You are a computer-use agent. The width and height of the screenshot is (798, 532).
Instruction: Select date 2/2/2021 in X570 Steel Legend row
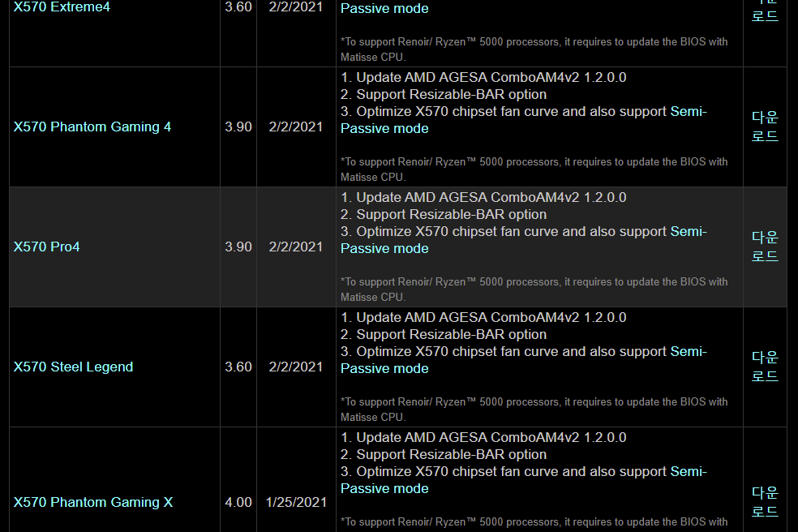click(x=296, y=367)
